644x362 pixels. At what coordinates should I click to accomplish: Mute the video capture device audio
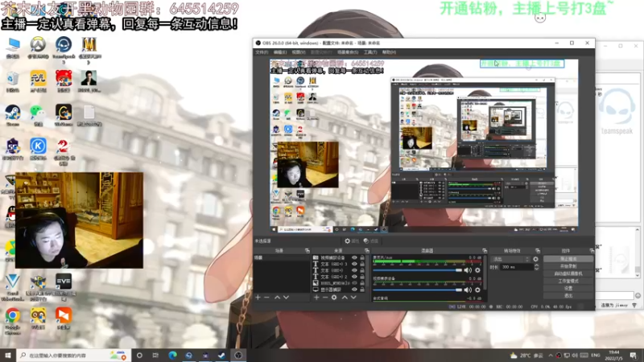click(468, 290)
